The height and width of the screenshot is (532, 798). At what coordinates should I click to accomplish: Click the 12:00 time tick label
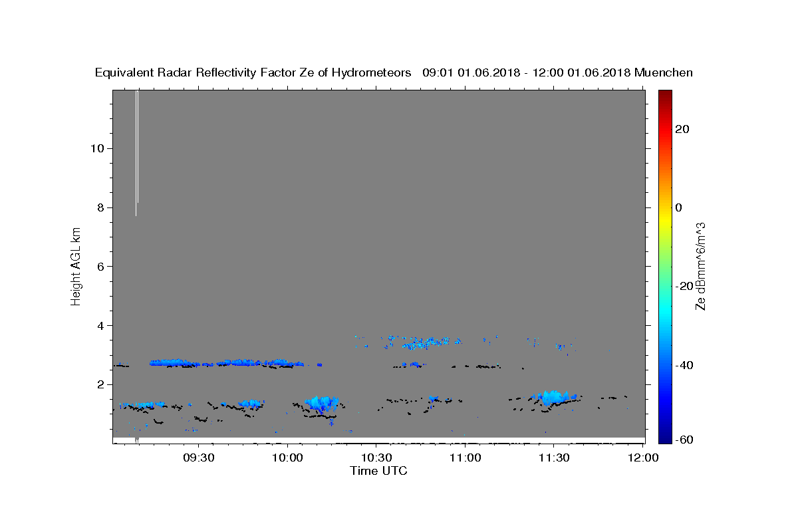pyautogui.click(x=643, y=458)
